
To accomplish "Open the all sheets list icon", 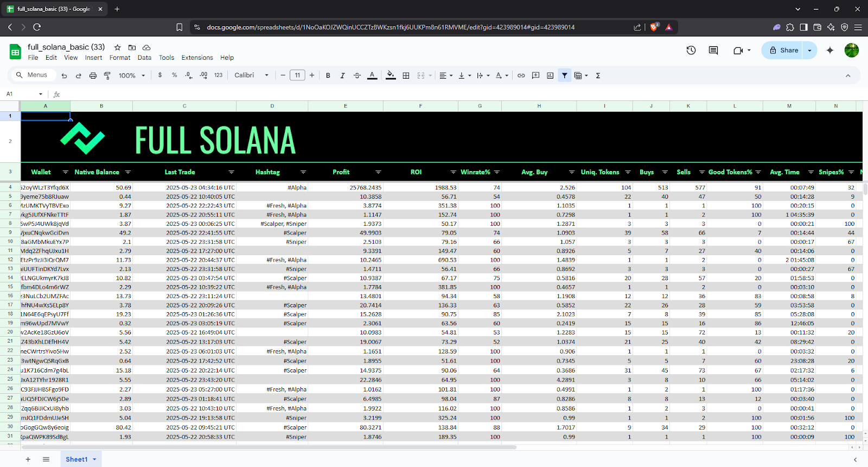I will (46, 459).
